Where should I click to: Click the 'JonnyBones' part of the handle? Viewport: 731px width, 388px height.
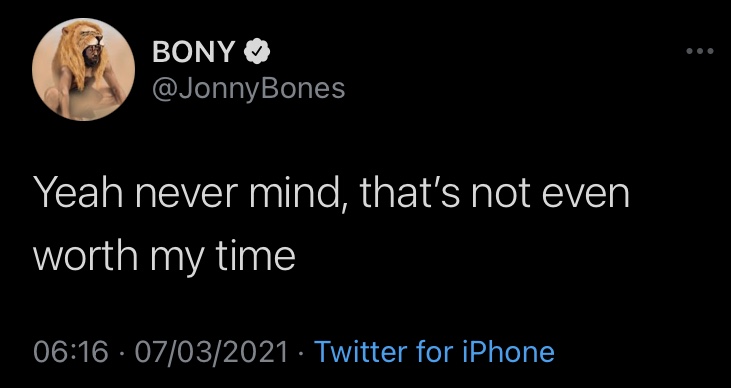[262, 88]
